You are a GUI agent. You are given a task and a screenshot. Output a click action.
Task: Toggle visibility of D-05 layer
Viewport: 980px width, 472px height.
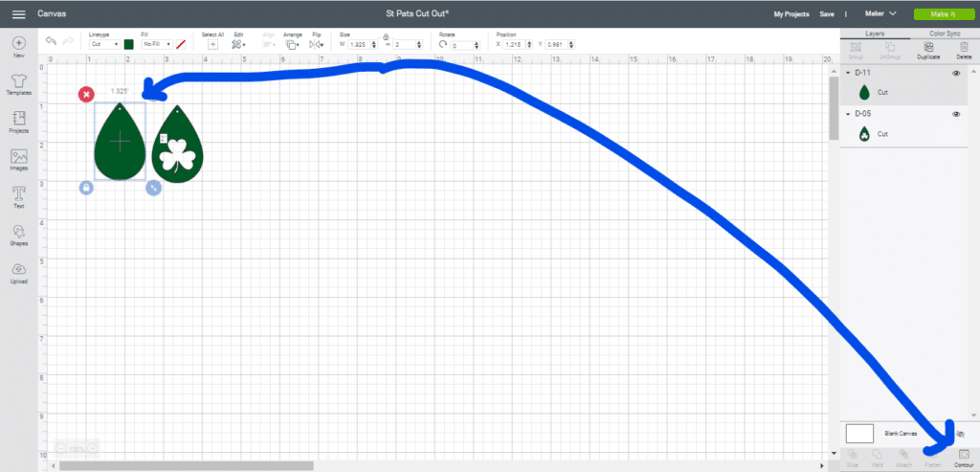coord(955,114)
